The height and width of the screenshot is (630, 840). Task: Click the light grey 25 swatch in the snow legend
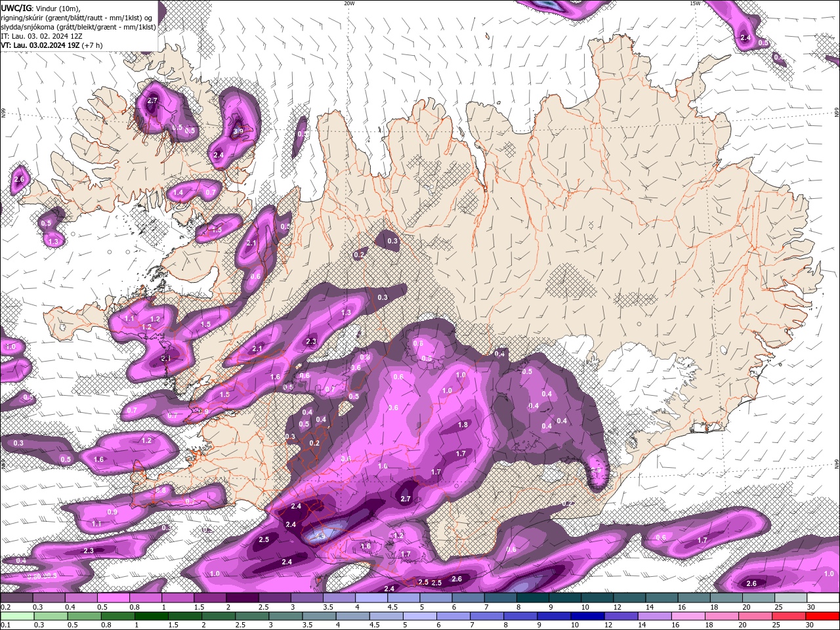(791, 598)
